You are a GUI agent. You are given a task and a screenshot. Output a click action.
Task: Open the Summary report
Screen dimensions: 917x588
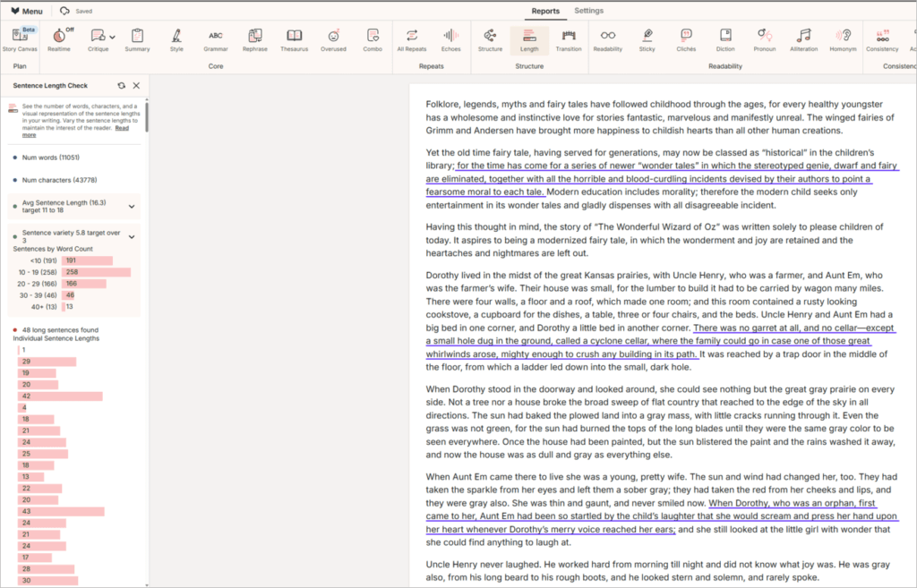point(137,40)
